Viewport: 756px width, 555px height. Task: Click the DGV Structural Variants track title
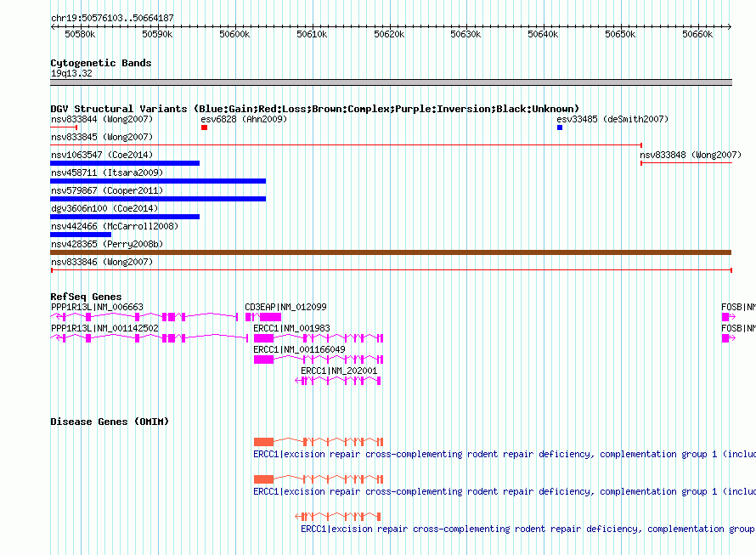click(x=314, y=109)
